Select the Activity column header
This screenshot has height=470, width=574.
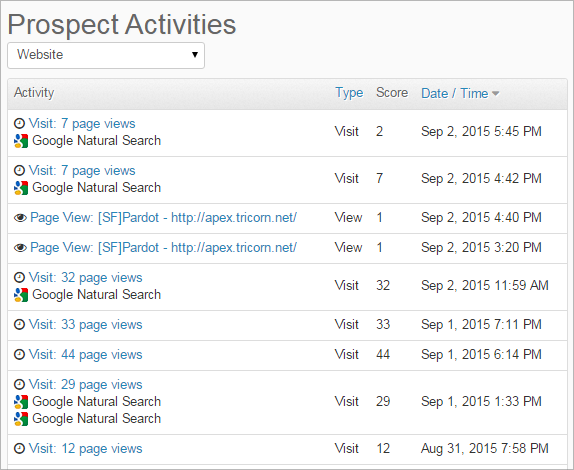coord(34,93)
